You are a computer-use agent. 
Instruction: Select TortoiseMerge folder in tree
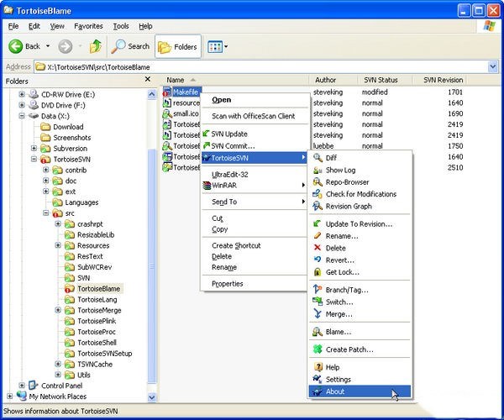[98, 310]
